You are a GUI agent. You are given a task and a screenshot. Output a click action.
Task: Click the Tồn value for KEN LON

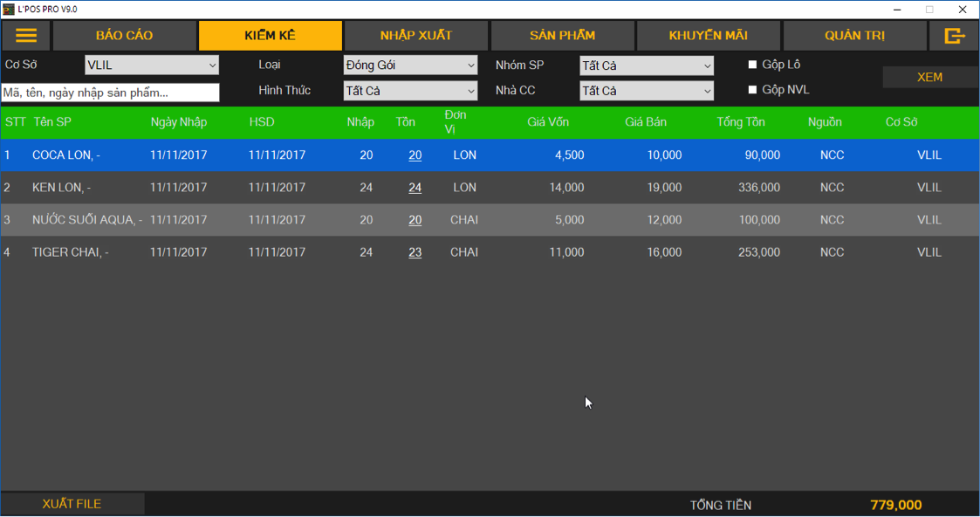415,188
